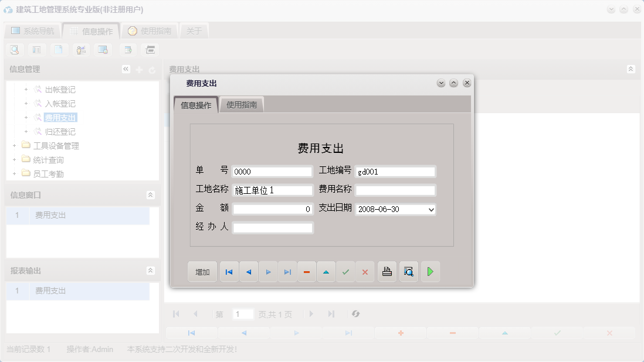Viewport: 644px width, 362px height.
Task: Click the refresh icon in the pager bar
Action: coord(355,314)
